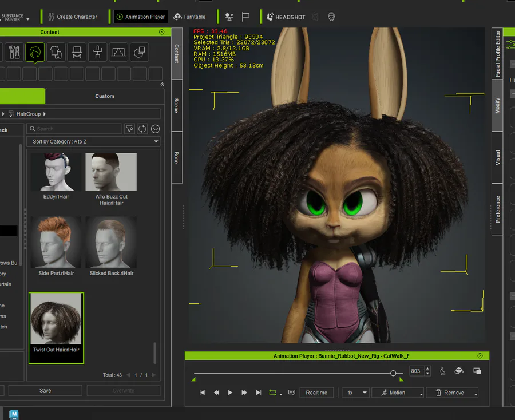This screenshot has width=515, height=420.
Task: Jump to the first frame
Action: 203,393
